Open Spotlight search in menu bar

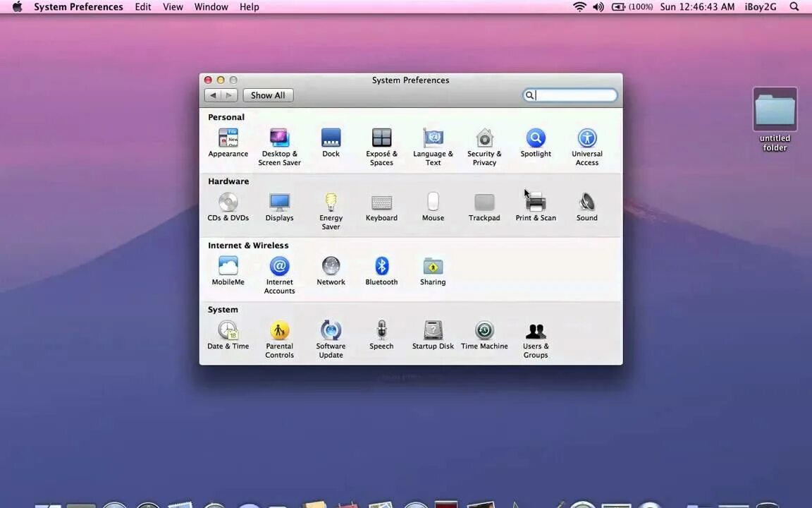794,7
